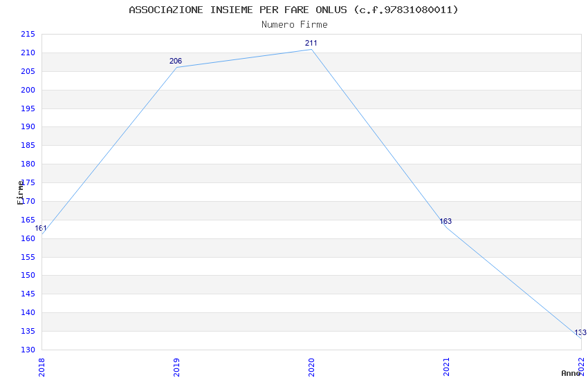Select the data label 161 for 2018

(41, 228)
